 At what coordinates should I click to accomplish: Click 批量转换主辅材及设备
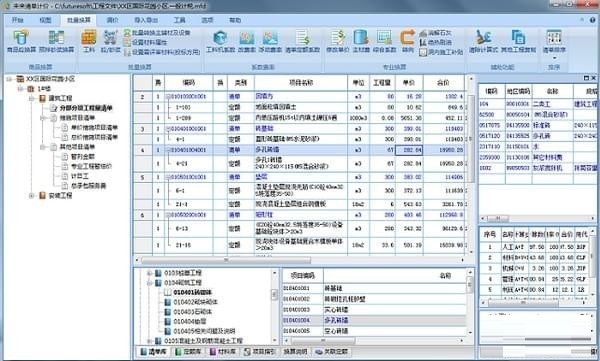pos(157,33)
